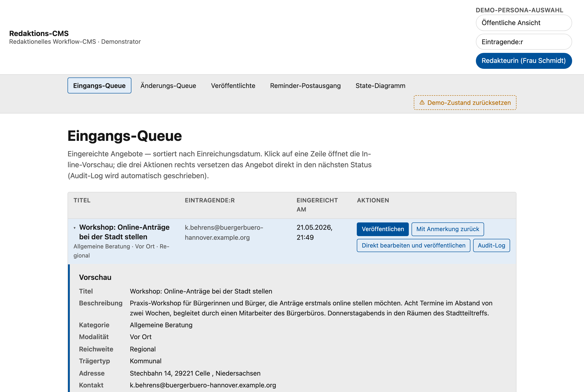Click the Eingangs-Queue page heading

pyautogui.click(x=125, y=136)
